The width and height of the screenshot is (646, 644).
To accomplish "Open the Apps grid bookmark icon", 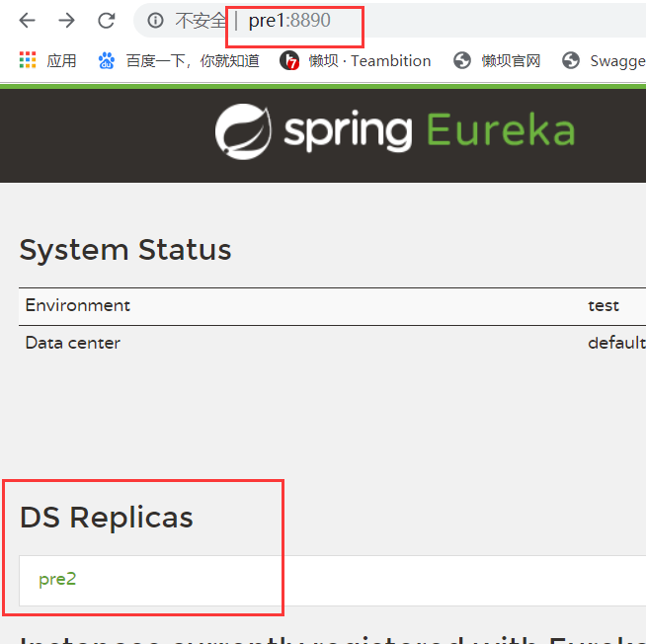I will click(28, 60).
